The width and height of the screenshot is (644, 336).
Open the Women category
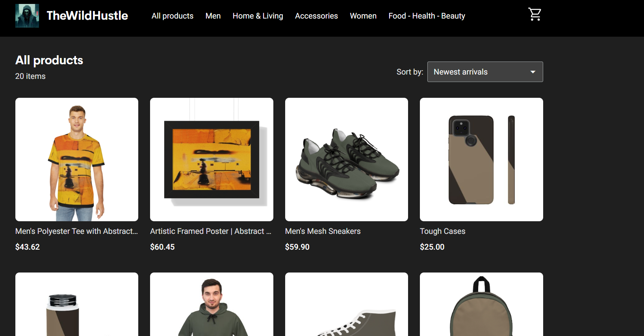(x=363, y=16)
